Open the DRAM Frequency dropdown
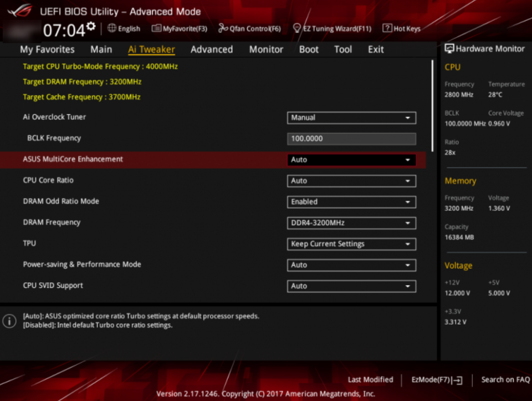The width and height of the screenshot is (532, 401). tap(351, 223)
